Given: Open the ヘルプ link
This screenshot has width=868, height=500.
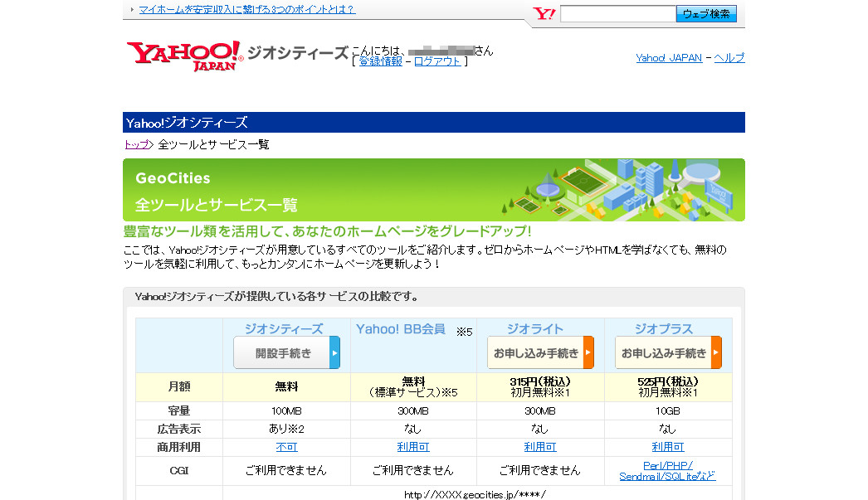Looking at the screenshot, I should [729, 57].
